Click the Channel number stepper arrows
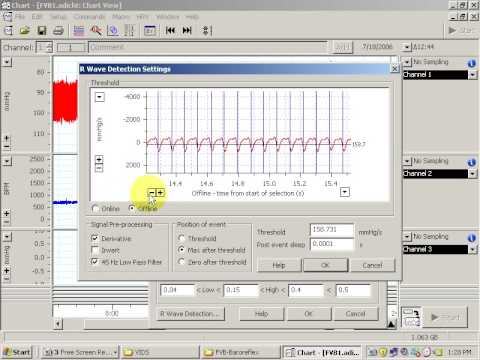 click(x=49, y=47)
